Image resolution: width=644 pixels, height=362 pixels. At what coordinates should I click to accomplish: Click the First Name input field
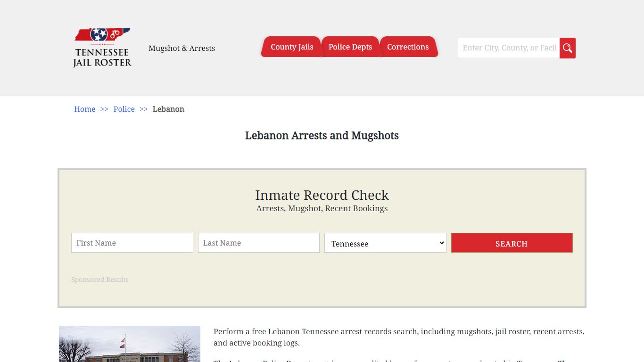pos(132,243)
